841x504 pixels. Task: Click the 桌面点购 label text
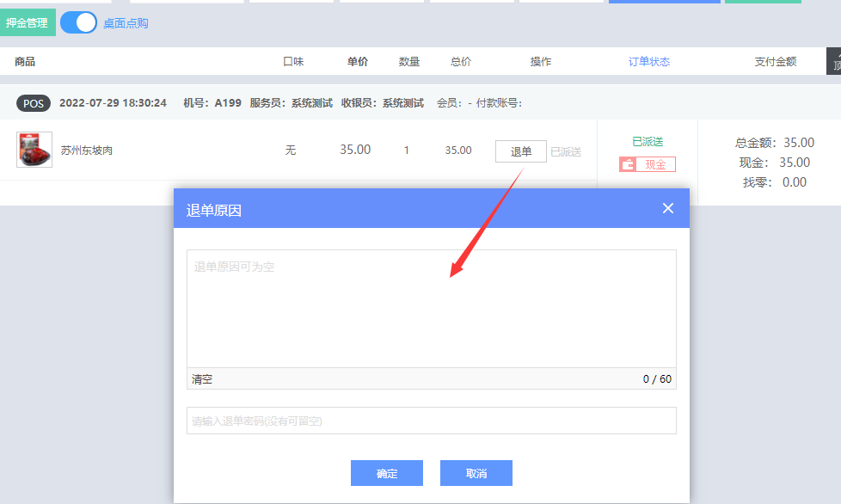(126, 23)
